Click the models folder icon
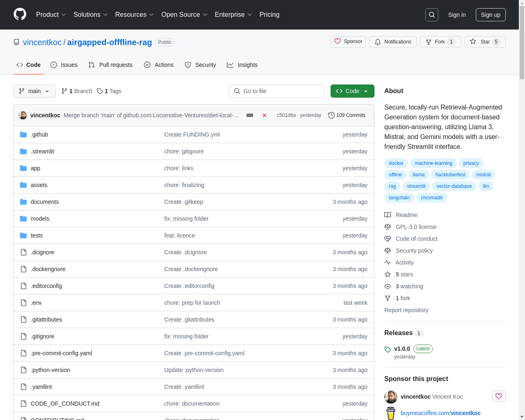The width and height of the screenshot is (525, 420). tap(23, 219)
